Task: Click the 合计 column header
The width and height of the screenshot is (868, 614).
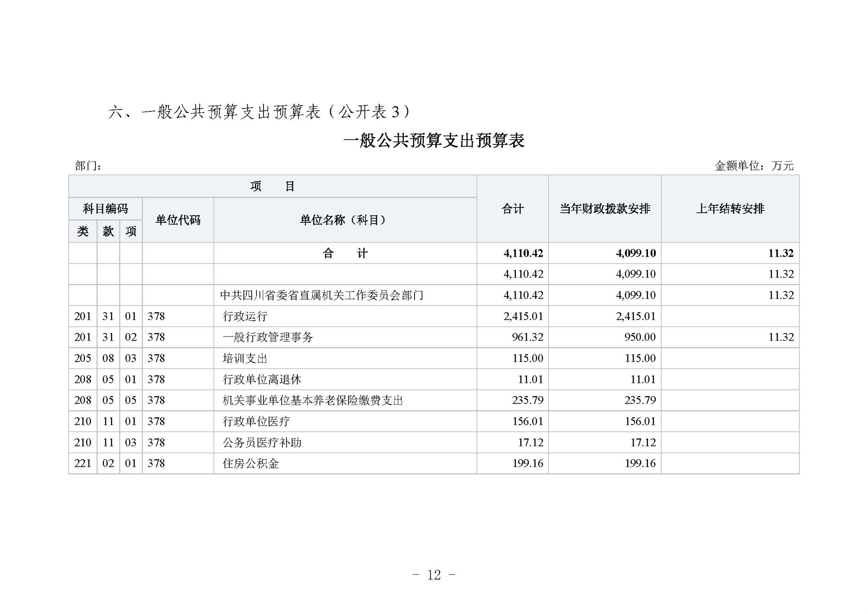Action: click(513, 209)
